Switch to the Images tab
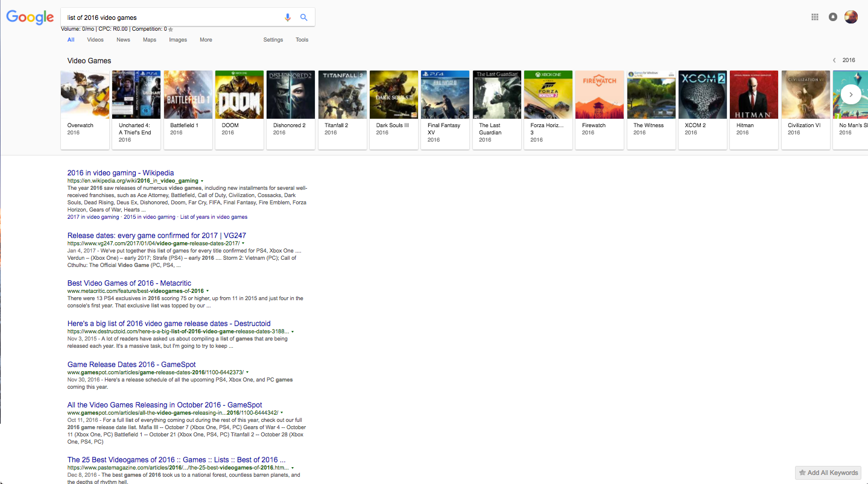This screenshot has width=868, height=484. [x=178, y=40]
